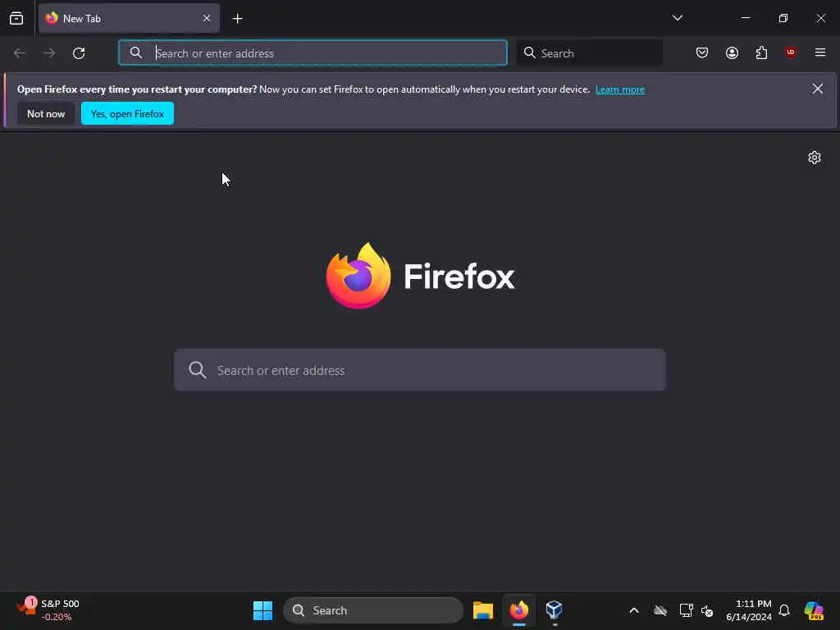Click Yes, open Firefox

click(127, 113)
